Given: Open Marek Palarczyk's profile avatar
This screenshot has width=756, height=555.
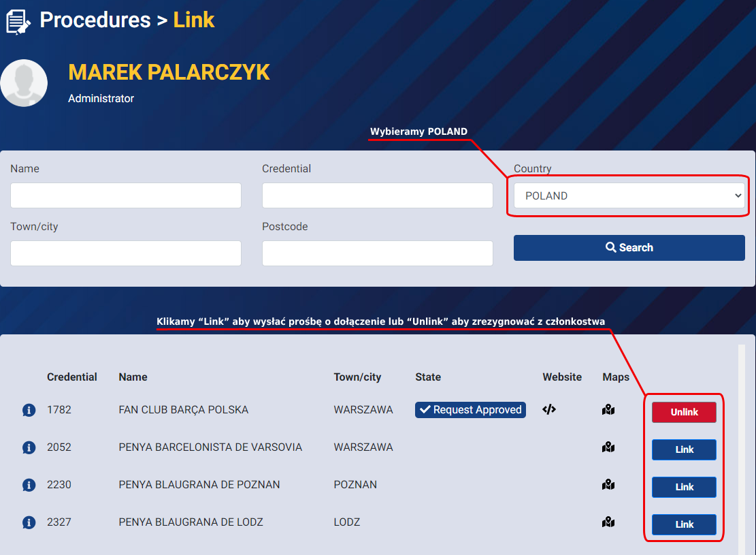Looking at the screenshot, I should [x=24, y=83].
